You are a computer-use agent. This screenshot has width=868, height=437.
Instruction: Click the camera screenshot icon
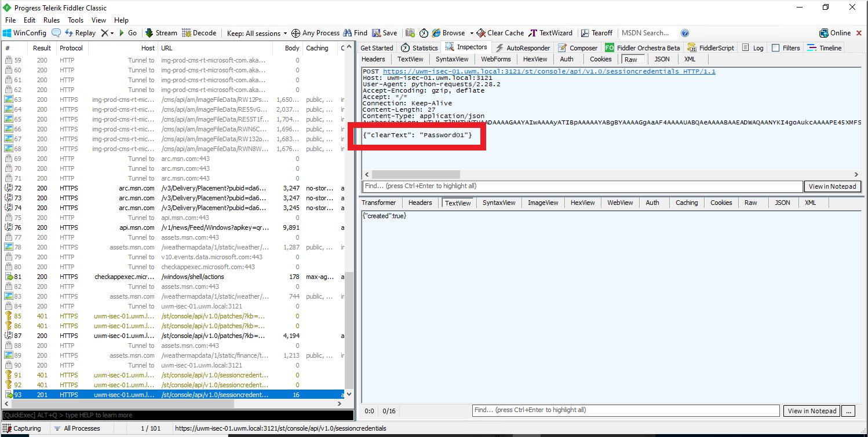[x=410, y=32]
